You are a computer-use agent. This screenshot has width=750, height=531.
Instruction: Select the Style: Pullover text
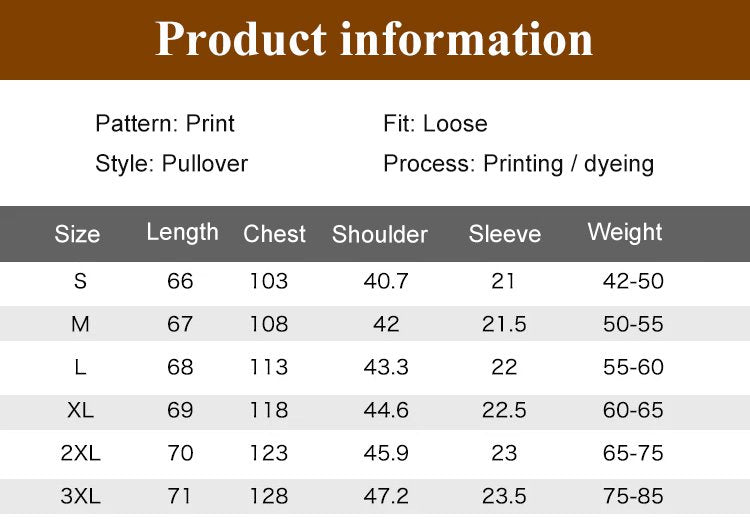tap(171, 164)
